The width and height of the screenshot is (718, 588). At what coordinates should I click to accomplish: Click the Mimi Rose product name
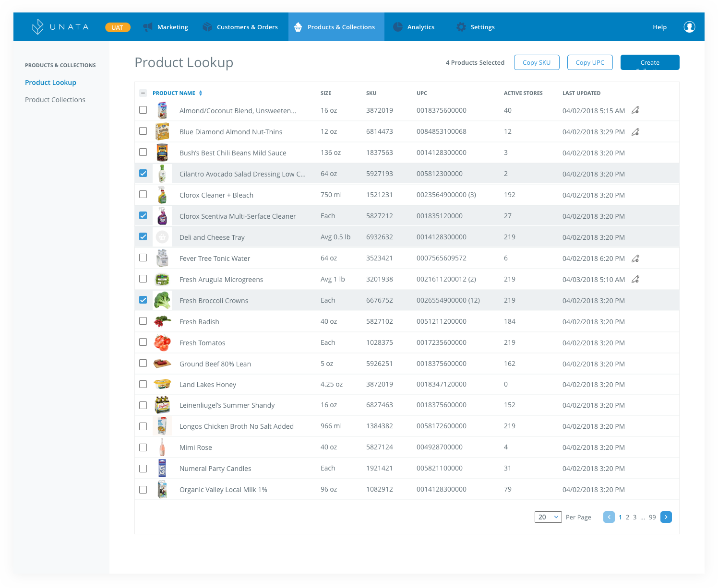pos(196,447)
